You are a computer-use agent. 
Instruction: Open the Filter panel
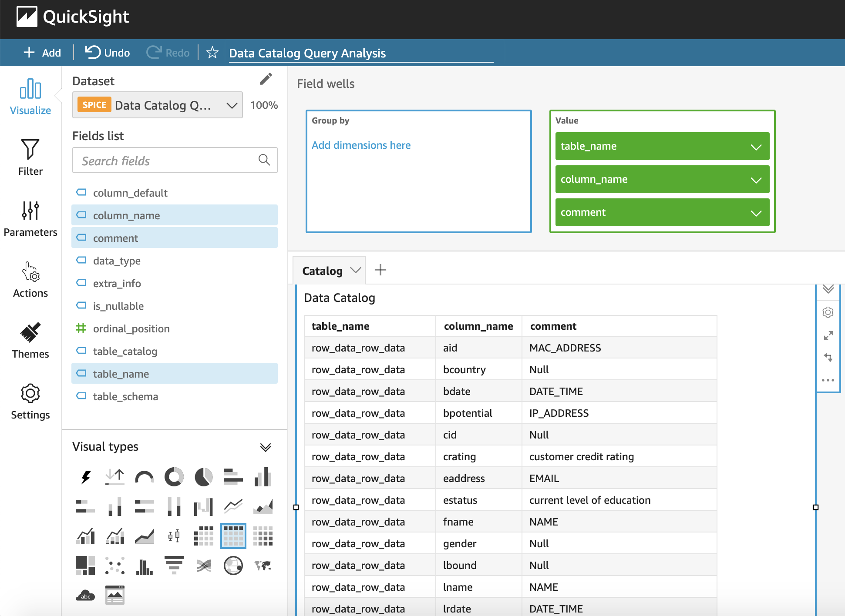[x=30, y=157]
